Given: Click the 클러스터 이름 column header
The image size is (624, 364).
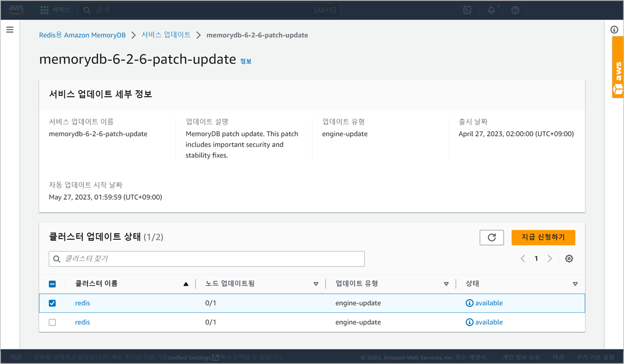Looking at the screenshot, I should (96, 284).
